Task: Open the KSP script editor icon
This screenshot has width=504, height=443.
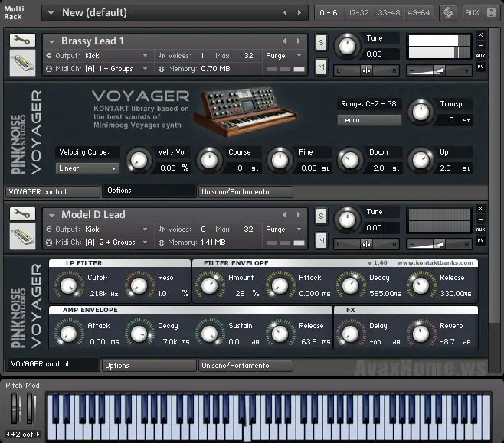Action: (448, 13)
